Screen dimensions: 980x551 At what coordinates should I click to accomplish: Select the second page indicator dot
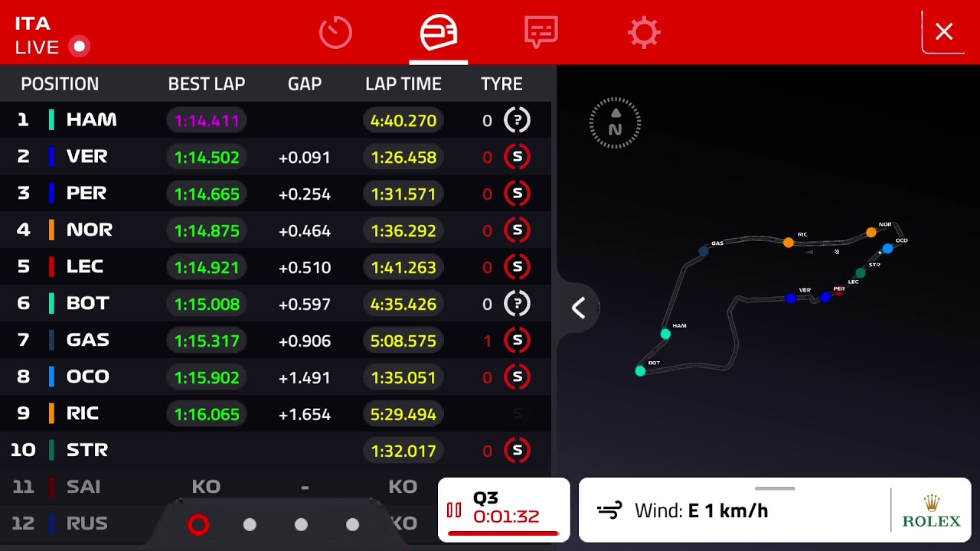250,524
